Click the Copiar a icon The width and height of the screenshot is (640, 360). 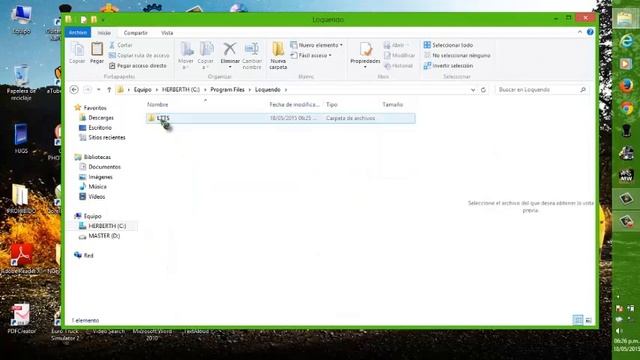point(206,55)
